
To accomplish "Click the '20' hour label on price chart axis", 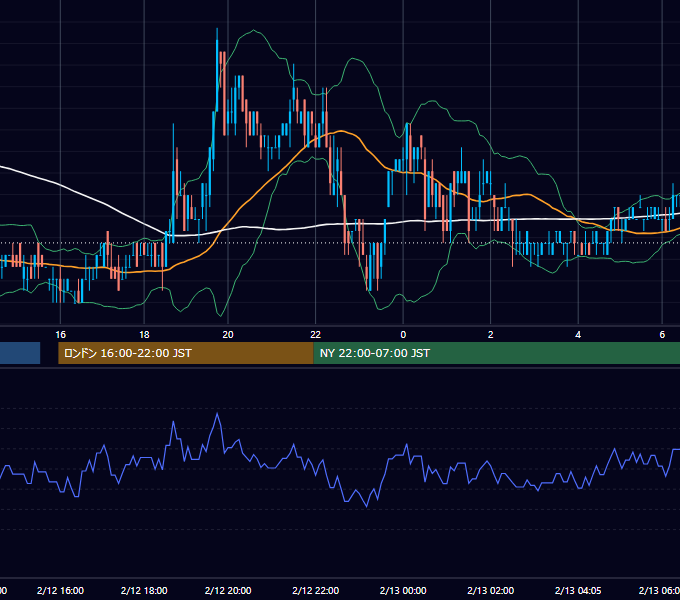I will 228,335.
